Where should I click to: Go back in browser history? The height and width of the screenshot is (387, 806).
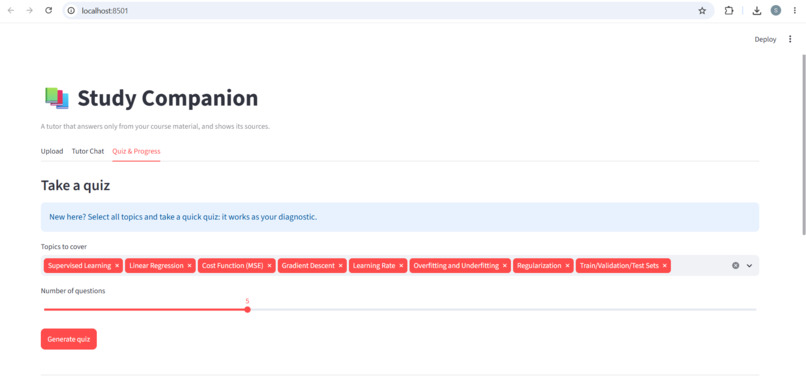(11, 10)
